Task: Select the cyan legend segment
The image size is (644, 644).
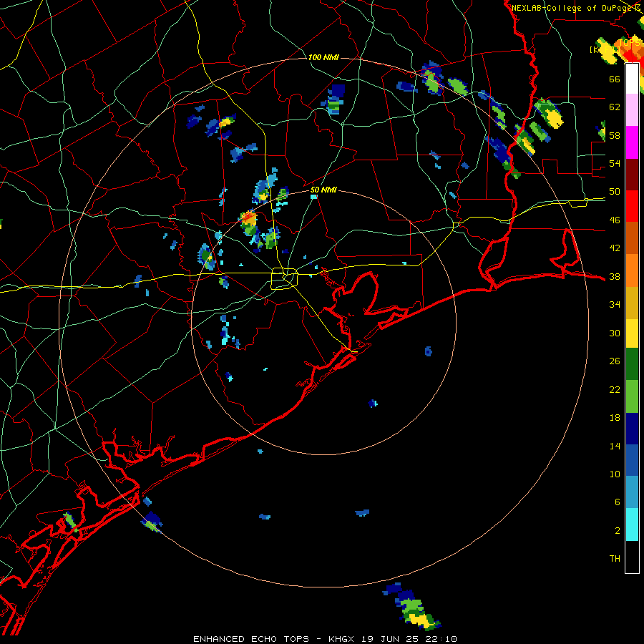Action: click(x=632, y=525)
